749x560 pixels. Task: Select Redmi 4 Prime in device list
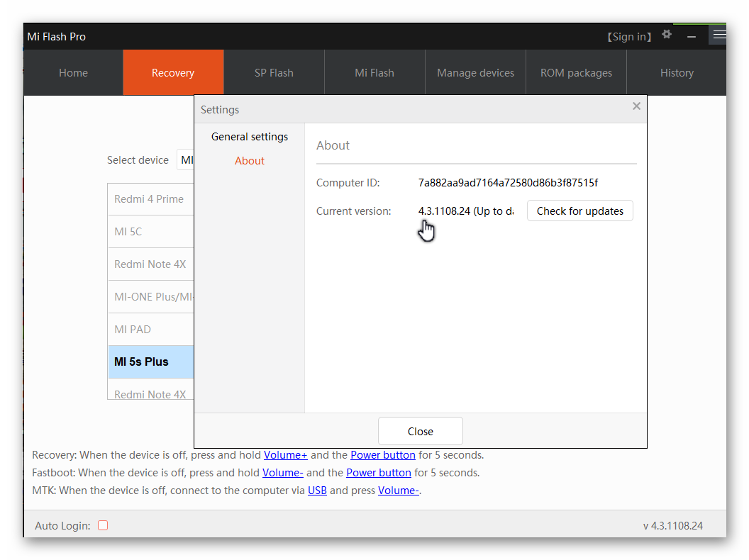click(151, 199)
